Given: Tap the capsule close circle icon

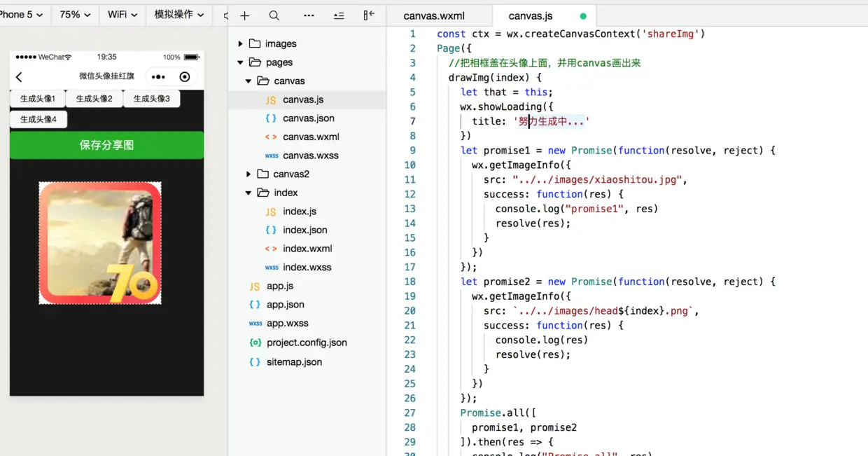Looking at the screenshot, I should point(185,77).
